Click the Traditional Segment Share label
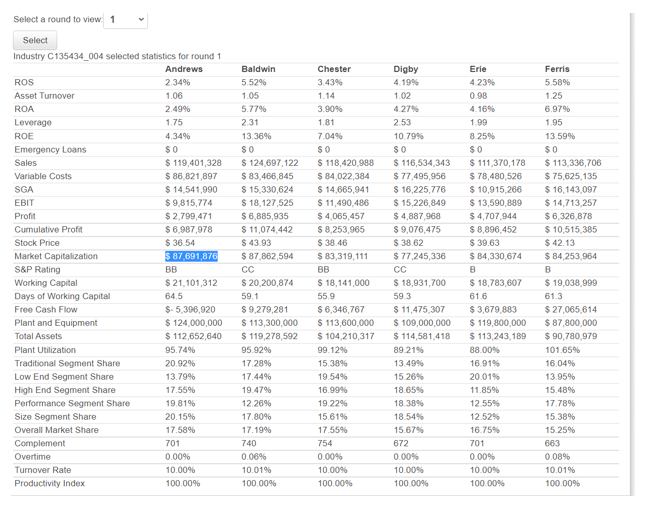 [67, 363]
